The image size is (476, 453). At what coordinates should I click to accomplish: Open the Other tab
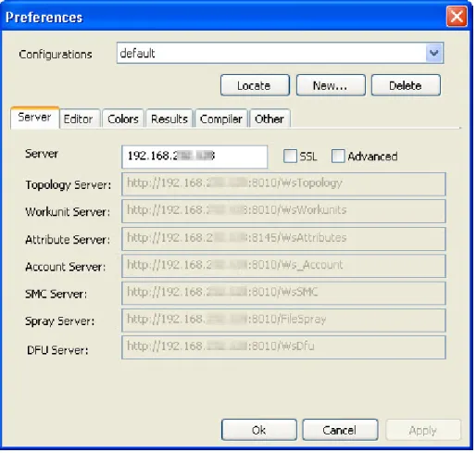point(269,119)
